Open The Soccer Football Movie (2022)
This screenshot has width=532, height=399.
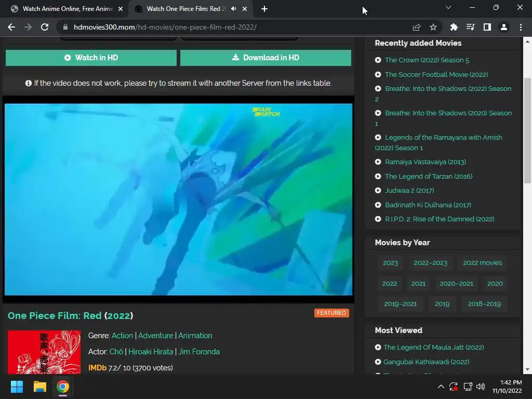tap(436, 74)
